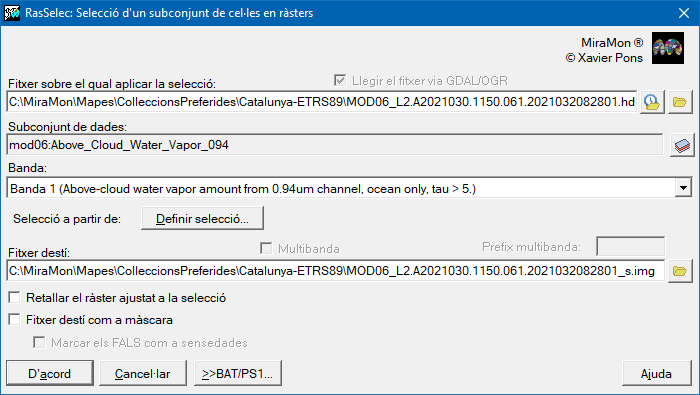Confirm with the D'acord button
700x395 pixels.
tap(50, 373)
